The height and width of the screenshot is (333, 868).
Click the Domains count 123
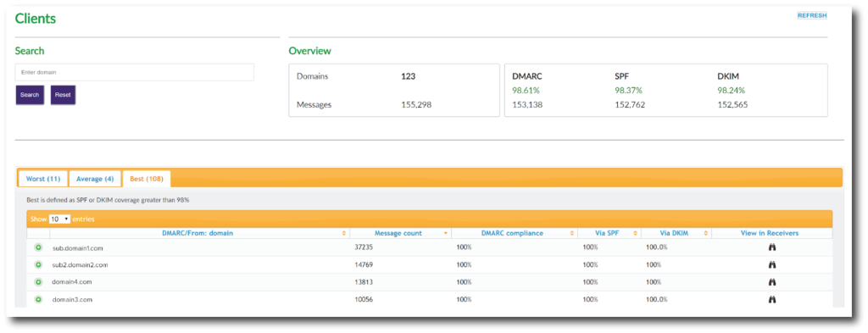click(409, 76)
